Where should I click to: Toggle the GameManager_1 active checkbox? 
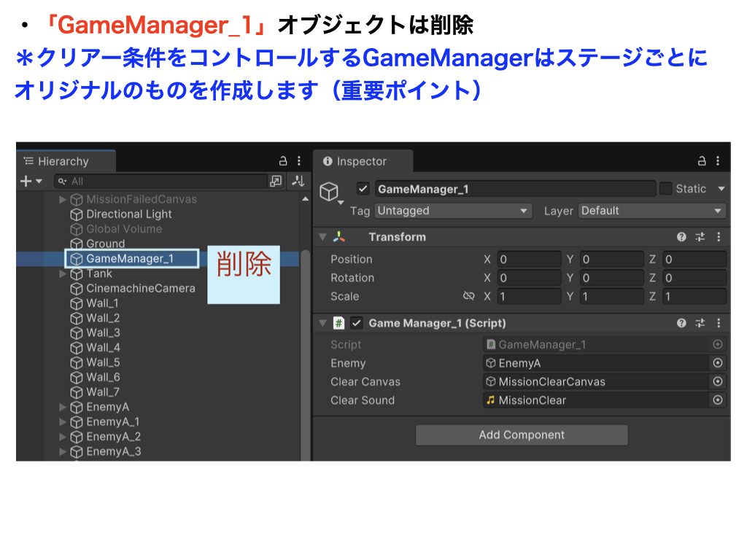coord(363,189)
